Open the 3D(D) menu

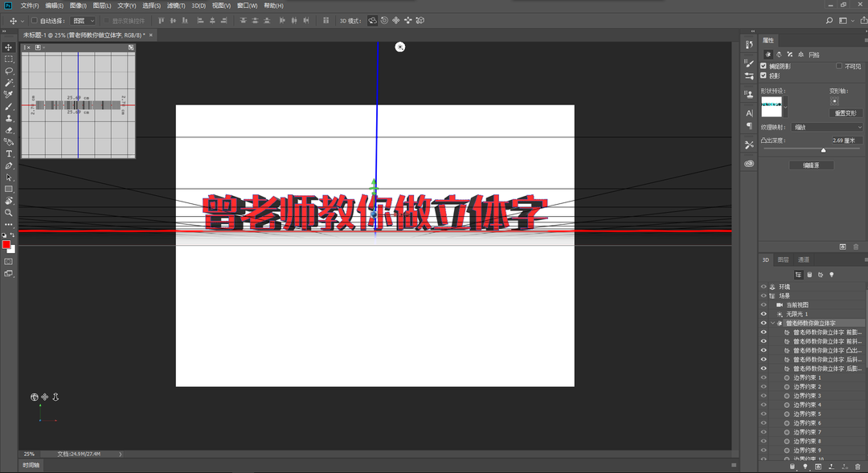(x=199, y=6)
